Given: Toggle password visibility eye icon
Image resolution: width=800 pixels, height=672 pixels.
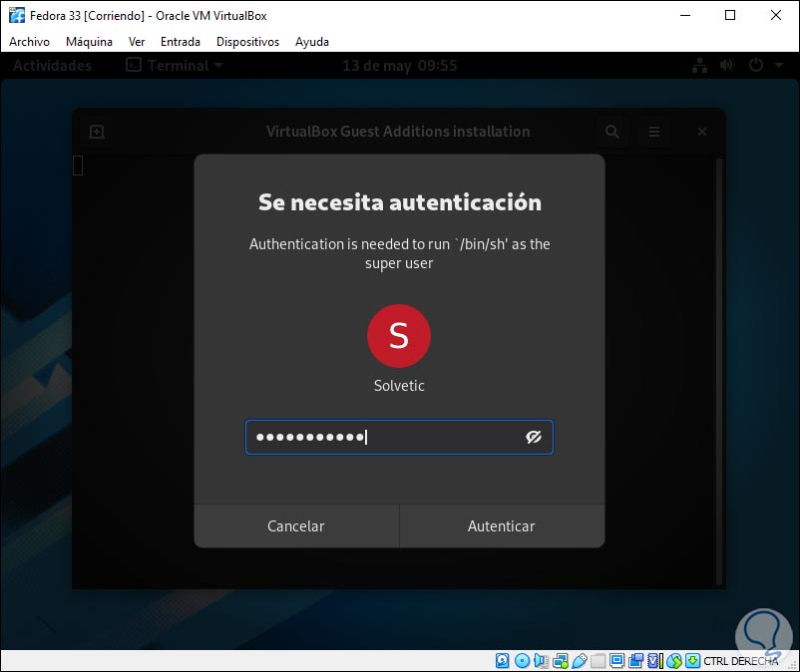Looking at the screenshot, I should (x=533, y=437).
